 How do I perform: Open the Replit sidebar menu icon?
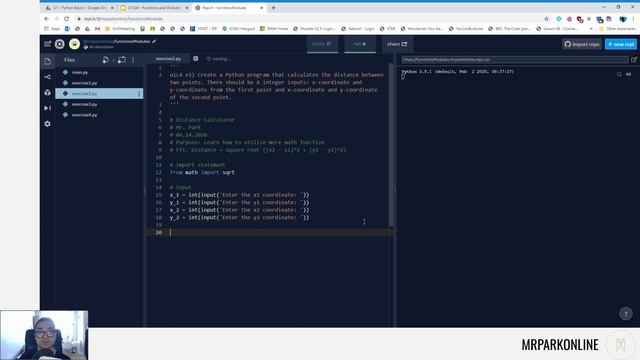(47, 44)
